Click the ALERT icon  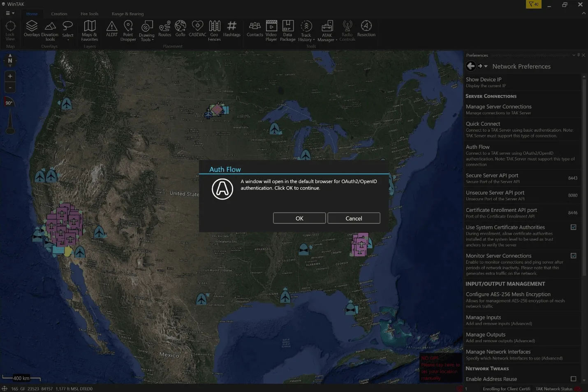click(112, 29)
